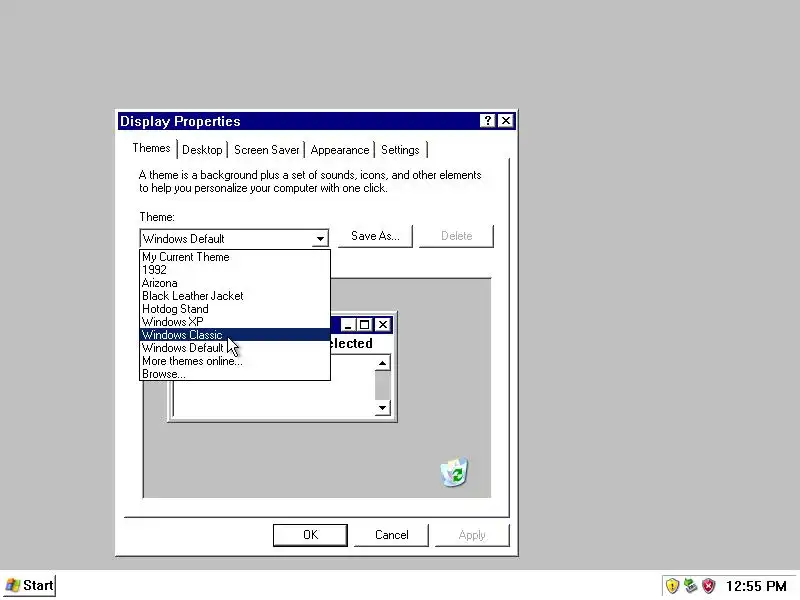Click the preview scrollbar up arrow
The width and height of the screenshot is (800, 600).
(382, 363)
